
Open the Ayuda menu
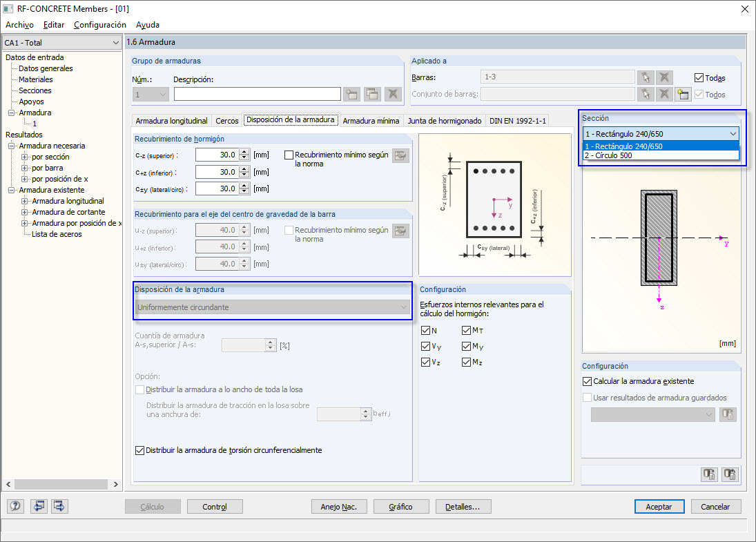click(x=148, y=25)
